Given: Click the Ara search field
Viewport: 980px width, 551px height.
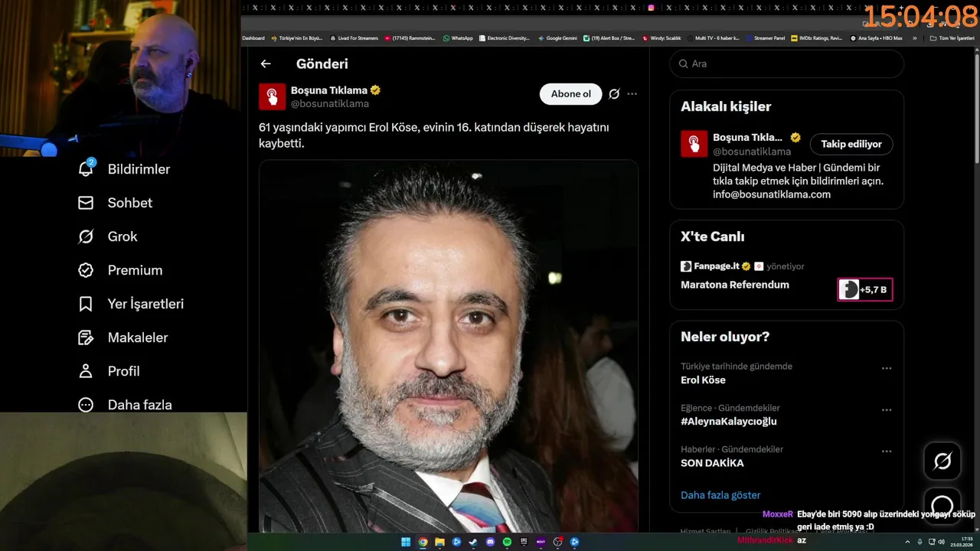Looking at the screenshot, I should (x=786, y=64).
